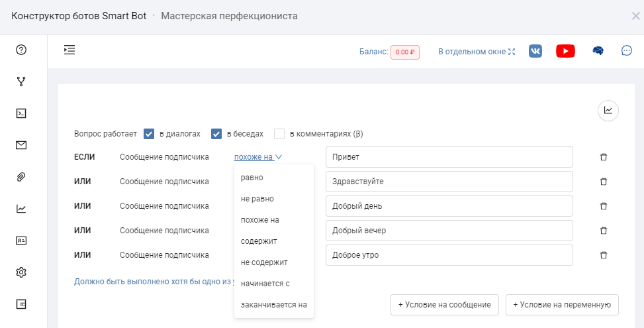Uncheck the "в диалогах" checkbox

149,134
